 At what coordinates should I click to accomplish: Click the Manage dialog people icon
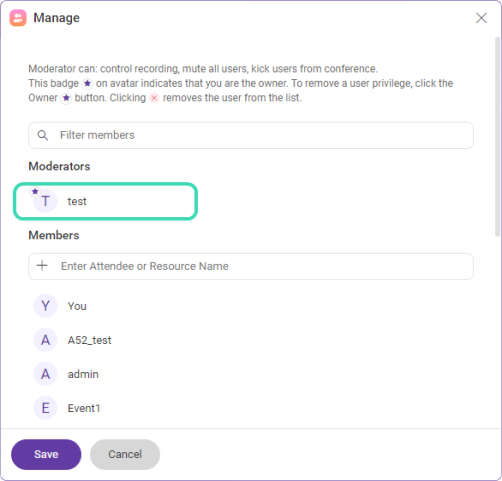[x=18, y=18]
